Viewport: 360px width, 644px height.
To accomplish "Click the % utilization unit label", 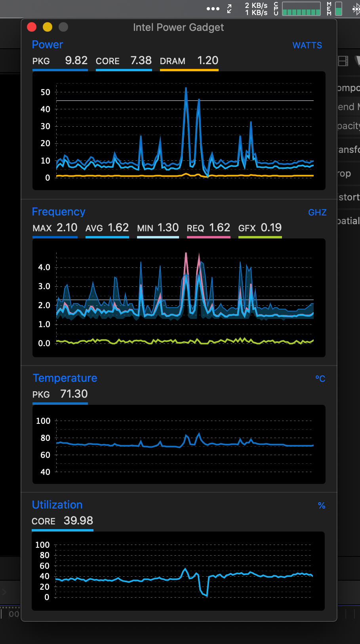I will (x=322, y=505).
